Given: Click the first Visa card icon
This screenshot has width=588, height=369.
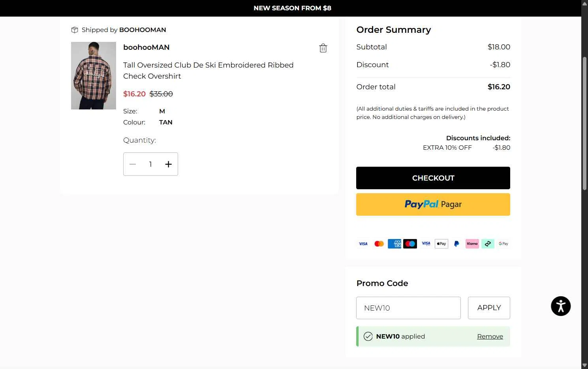Looking at the screenshot, I should point(363,244).
